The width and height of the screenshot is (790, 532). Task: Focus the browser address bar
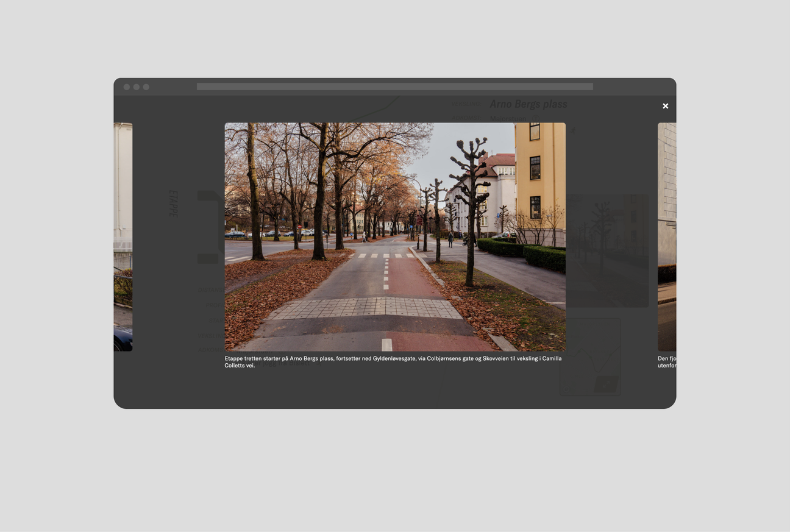point(394,87)
